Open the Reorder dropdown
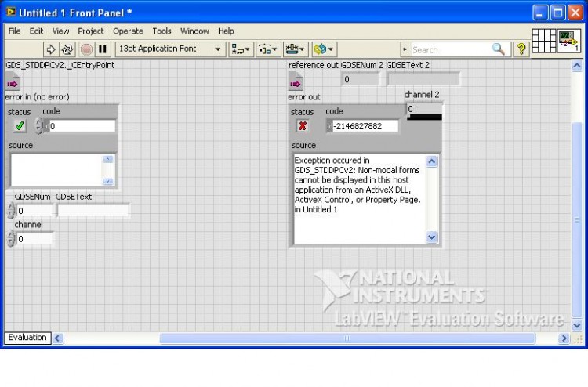The width and height of the screenshot is (588, 387). (324, 49)
